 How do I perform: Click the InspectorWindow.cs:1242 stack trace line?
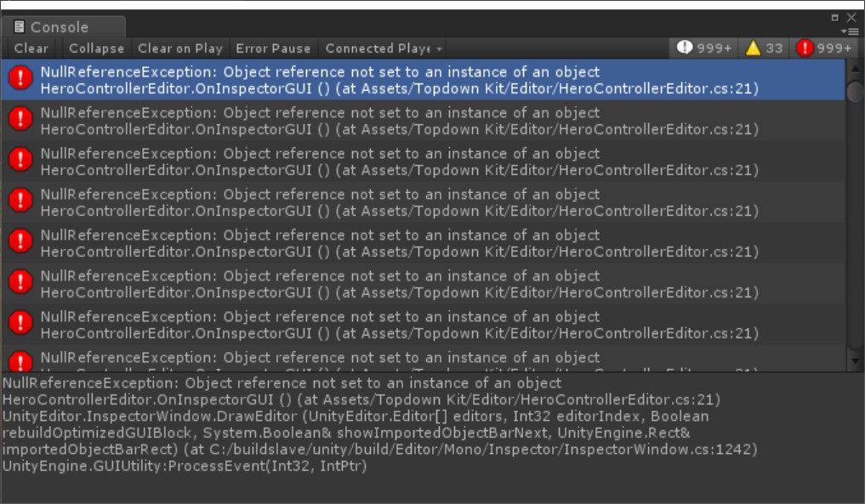pyautogui.click(x=379, y=450)
